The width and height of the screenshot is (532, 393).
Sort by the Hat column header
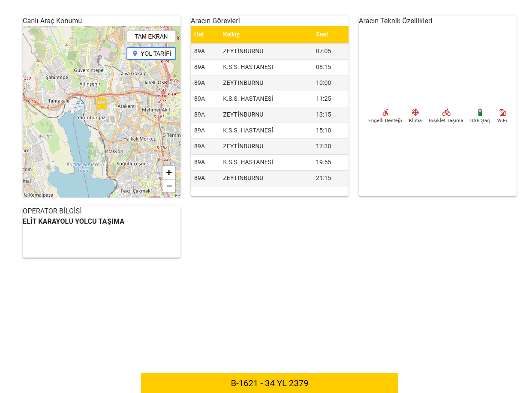199,34
